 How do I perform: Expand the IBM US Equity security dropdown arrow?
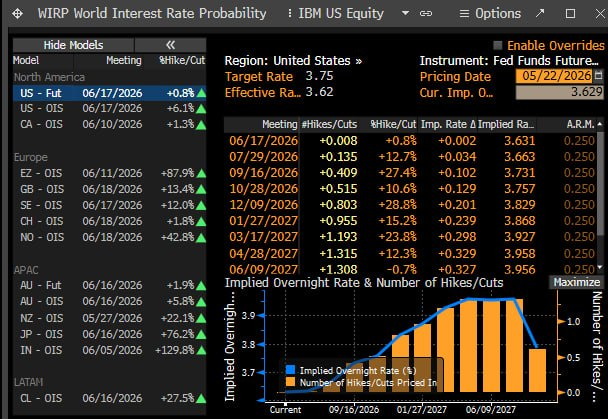coord(405,13)
